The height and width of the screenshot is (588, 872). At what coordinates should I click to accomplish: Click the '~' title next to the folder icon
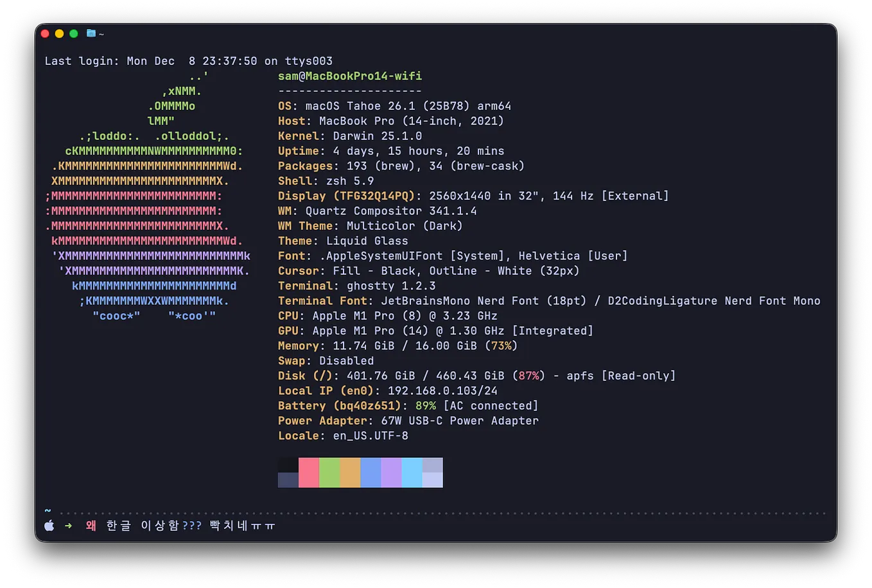coord(101,34)
